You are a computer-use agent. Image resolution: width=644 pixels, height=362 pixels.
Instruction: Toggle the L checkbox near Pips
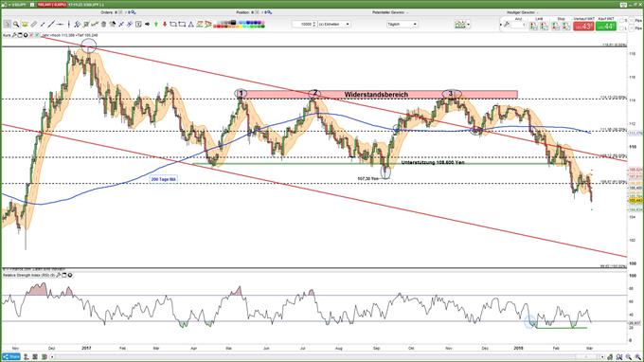click(621, 28)
